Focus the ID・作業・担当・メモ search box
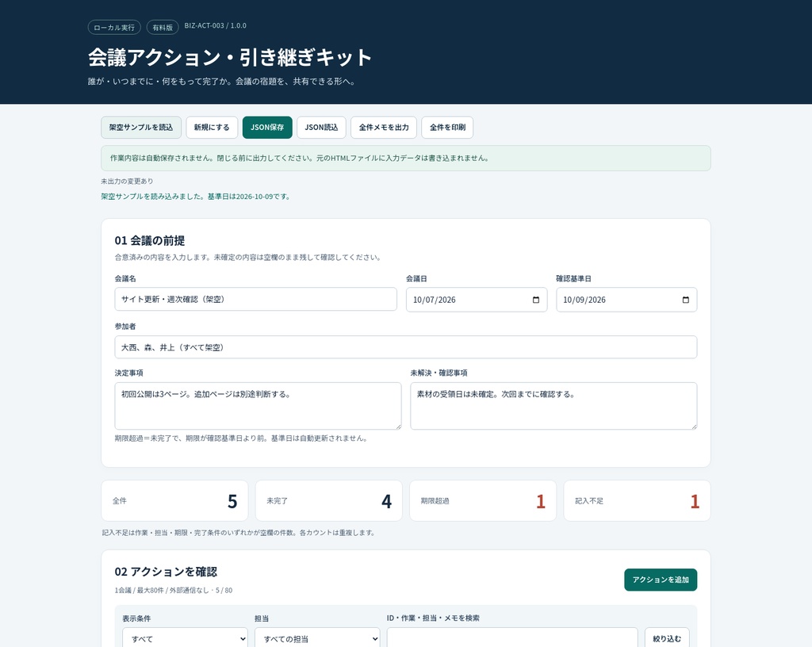Screen dimensions: 812x647 pos(512,639)
